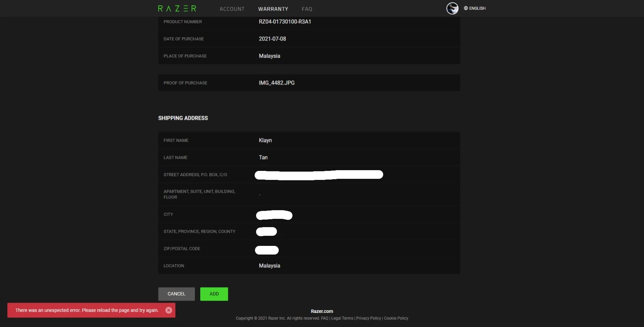Click the City label

(168, 215)
